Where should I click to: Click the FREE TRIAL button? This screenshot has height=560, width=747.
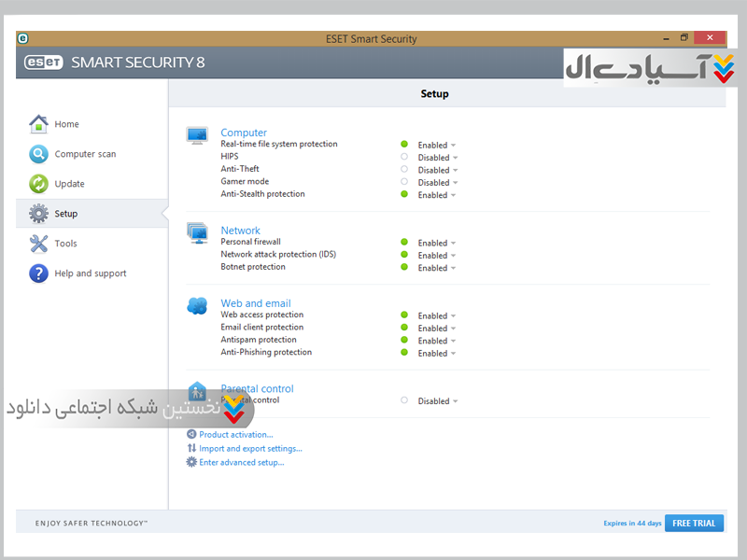click(x=694, y=524)
